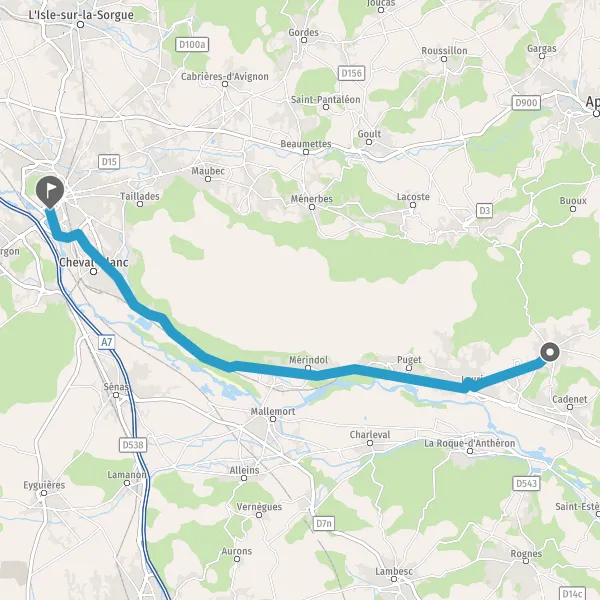
Task: Select the Cadenet place label
Action: 569,399
